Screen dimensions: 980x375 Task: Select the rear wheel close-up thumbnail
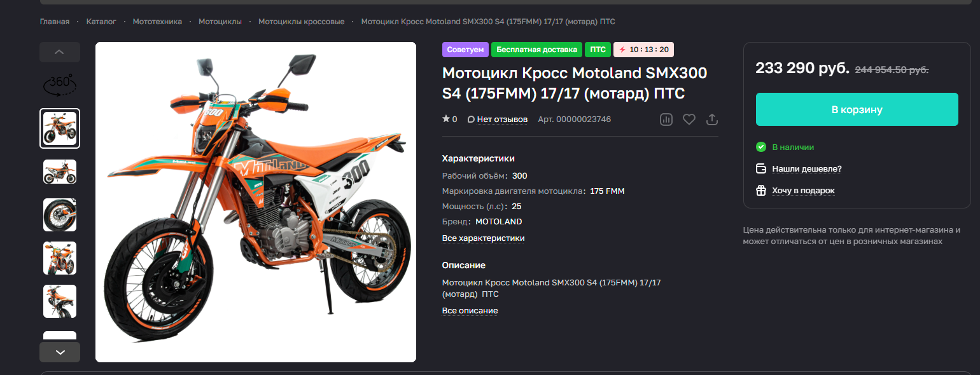pyautogui.click(x=60, y=215)
